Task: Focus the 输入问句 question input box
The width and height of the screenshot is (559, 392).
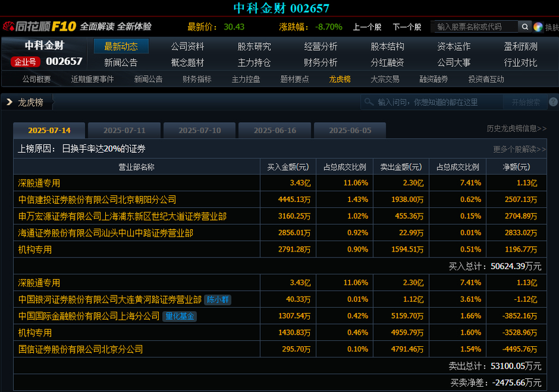Action: click(435, 103)
